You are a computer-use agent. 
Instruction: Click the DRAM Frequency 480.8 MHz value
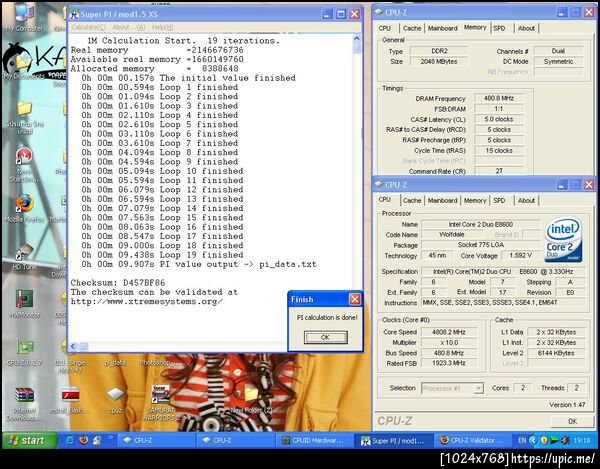[499, 98]
